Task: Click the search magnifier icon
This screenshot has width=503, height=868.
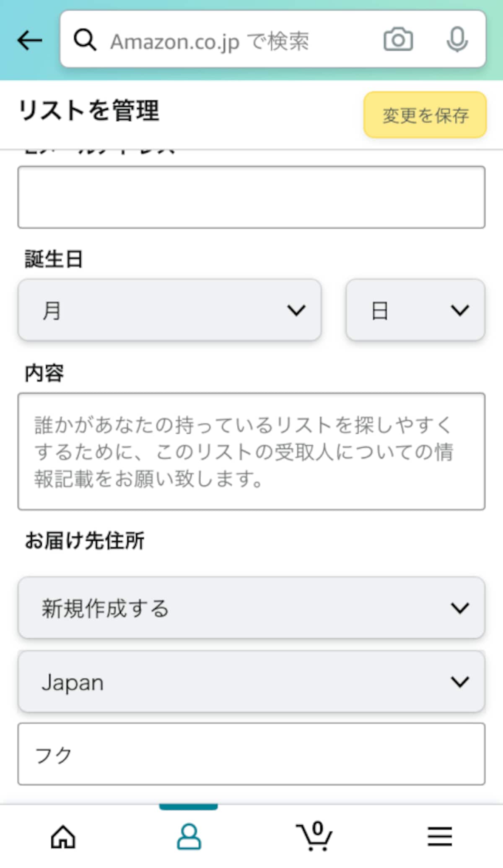Action: click(85, 40)
